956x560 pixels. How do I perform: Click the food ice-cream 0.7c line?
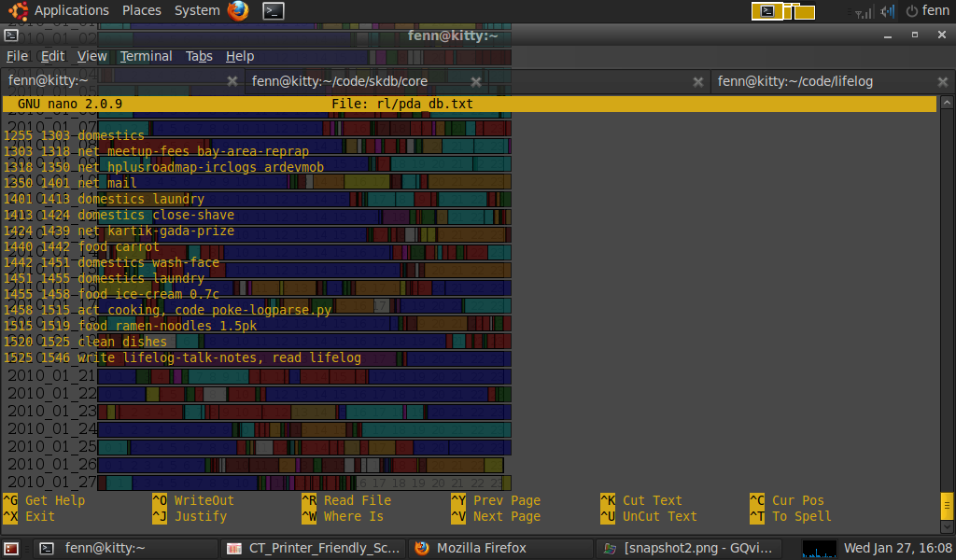pyautogui.click(x=112, y=294)
